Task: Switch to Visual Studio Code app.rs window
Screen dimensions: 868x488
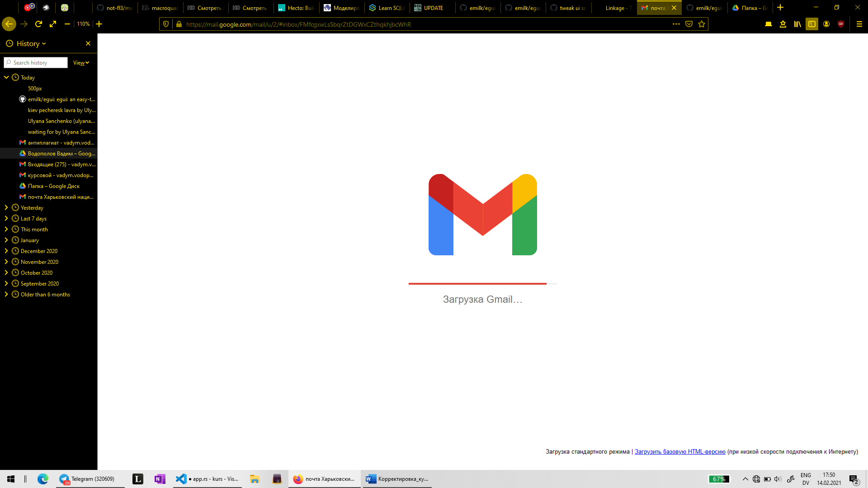Action: (208, 479)
